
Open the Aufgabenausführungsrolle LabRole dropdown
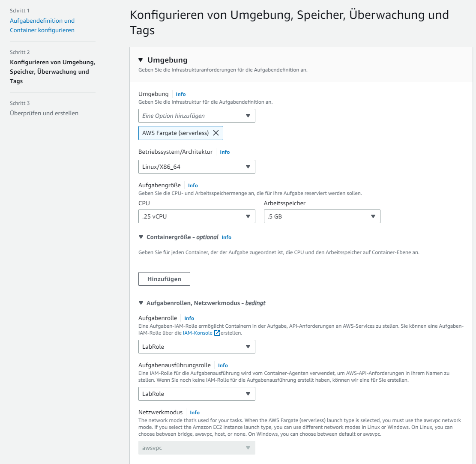tap(197, 394)
